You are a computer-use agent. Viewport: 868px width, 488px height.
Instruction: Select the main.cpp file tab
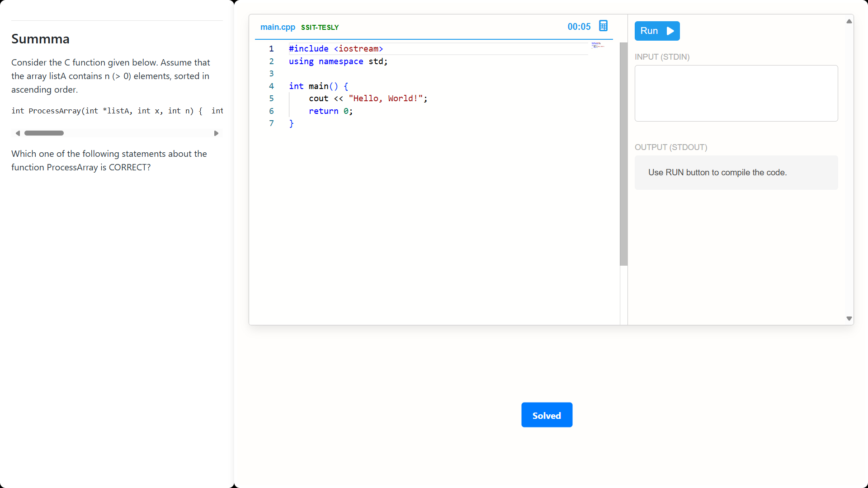coord(278,27)
